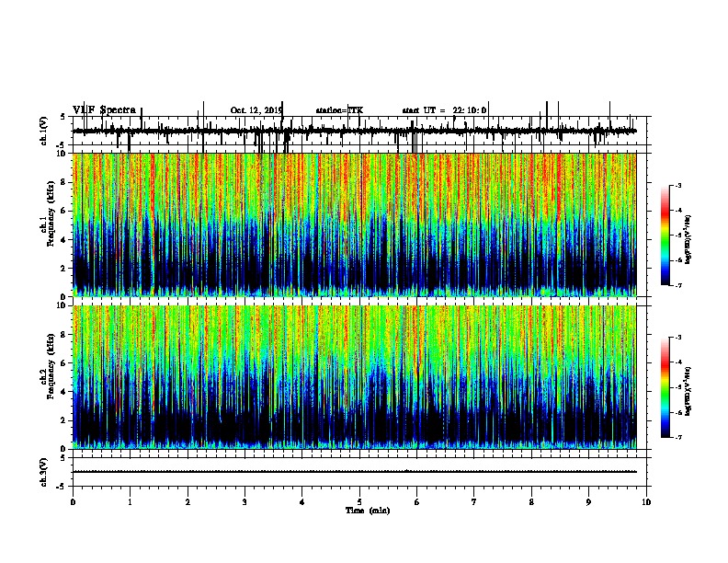Click the time axis tick label "3"
This screenshot has width=728, height=563.
coord(245,502)
